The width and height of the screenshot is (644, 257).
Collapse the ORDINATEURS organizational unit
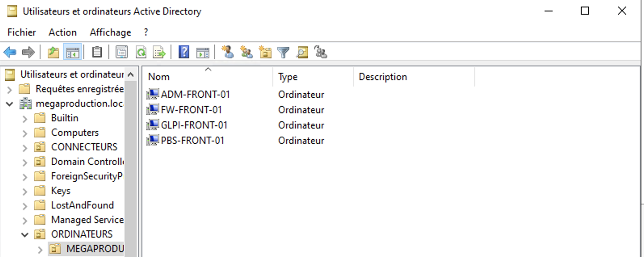(25, 235)
